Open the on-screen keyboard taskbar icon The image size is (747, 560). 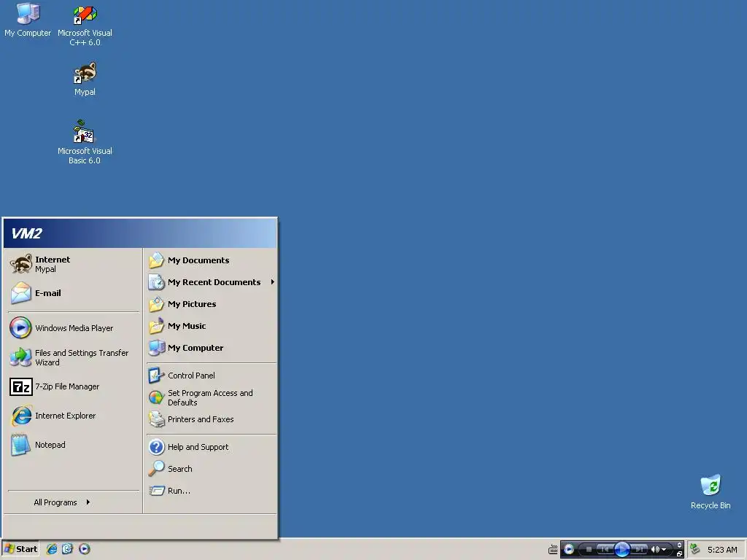[x=553, y=550]
